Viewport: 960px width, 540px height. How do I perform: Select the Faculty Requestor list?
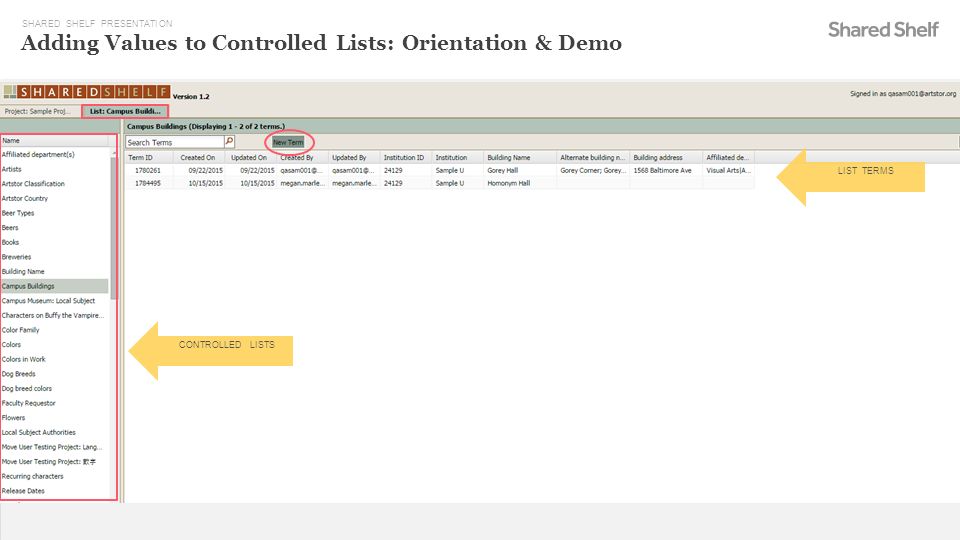coord(54,403)
